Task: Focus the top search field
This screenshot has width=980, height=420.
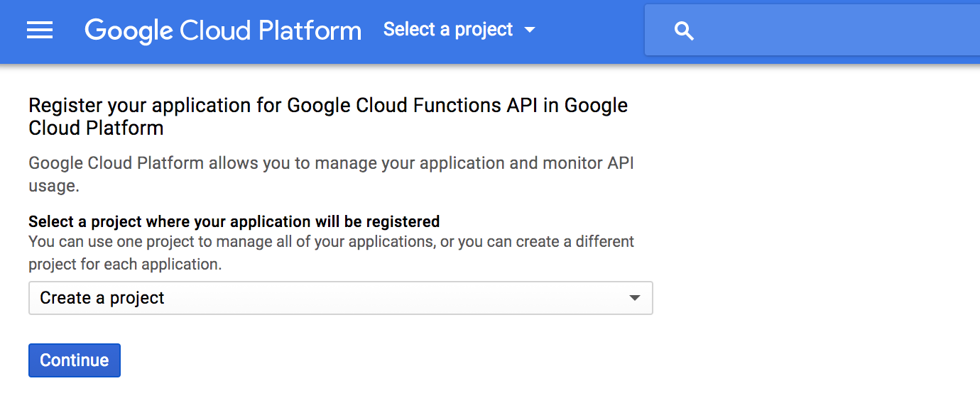Action: pos(812,30)
